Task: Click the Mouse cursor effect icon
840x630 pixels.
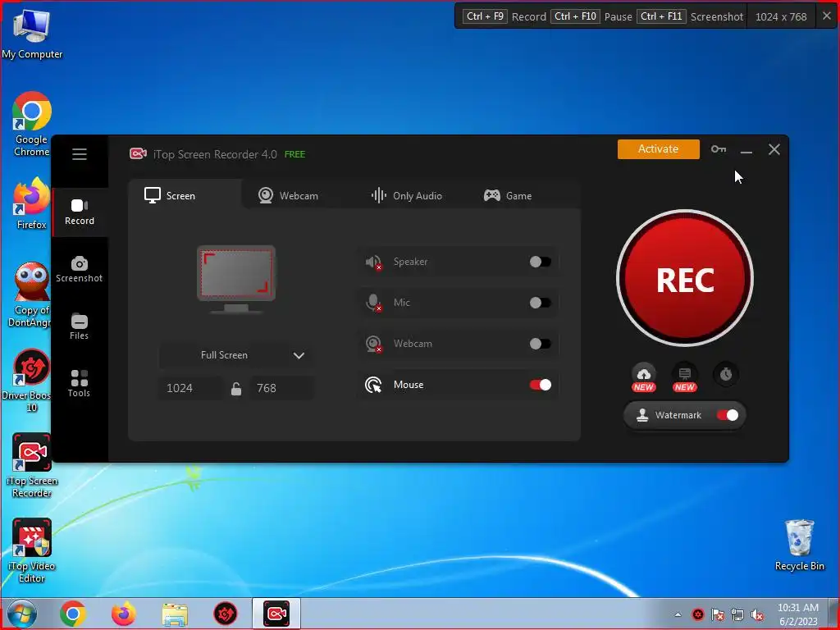Action: [x=373, y=385]
